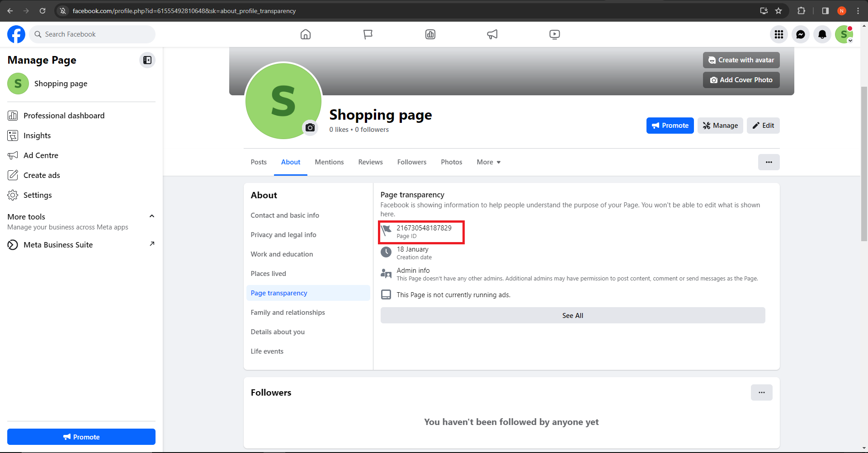Click Add Cover Photo button

coord(741,80)
